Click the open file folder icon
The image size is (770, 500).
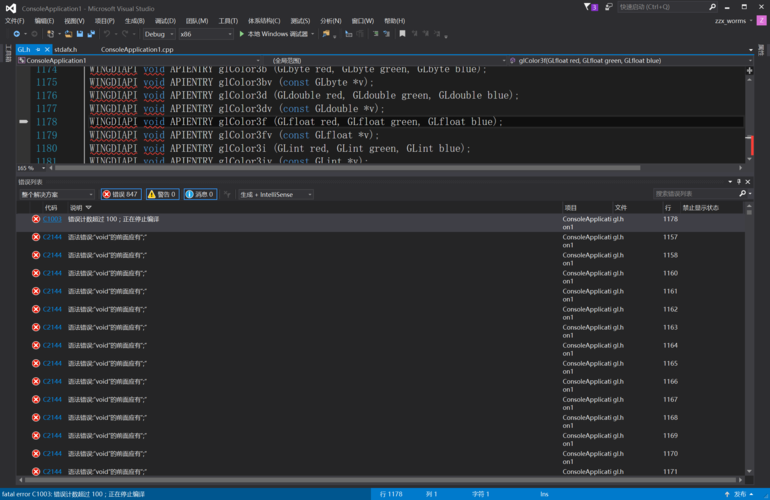[x=68, y=34]
